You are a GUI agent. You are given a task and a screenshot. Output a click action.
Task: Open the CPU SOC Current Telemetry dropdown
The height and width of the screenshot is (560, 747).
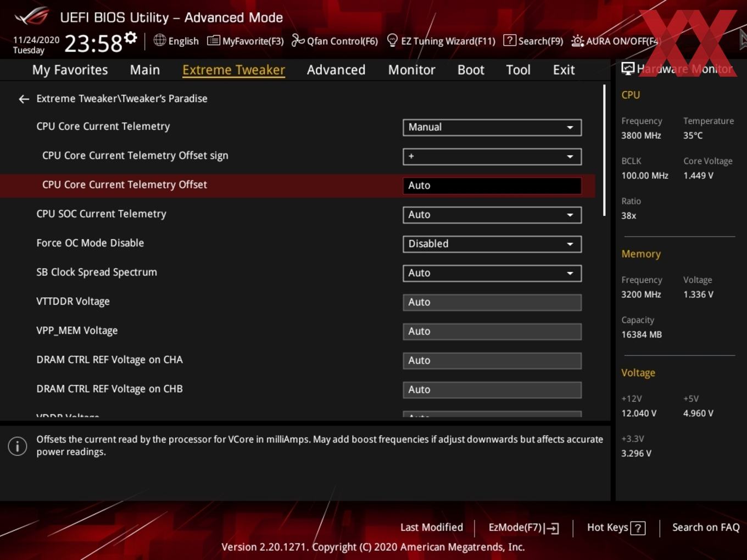pos(492,215)
